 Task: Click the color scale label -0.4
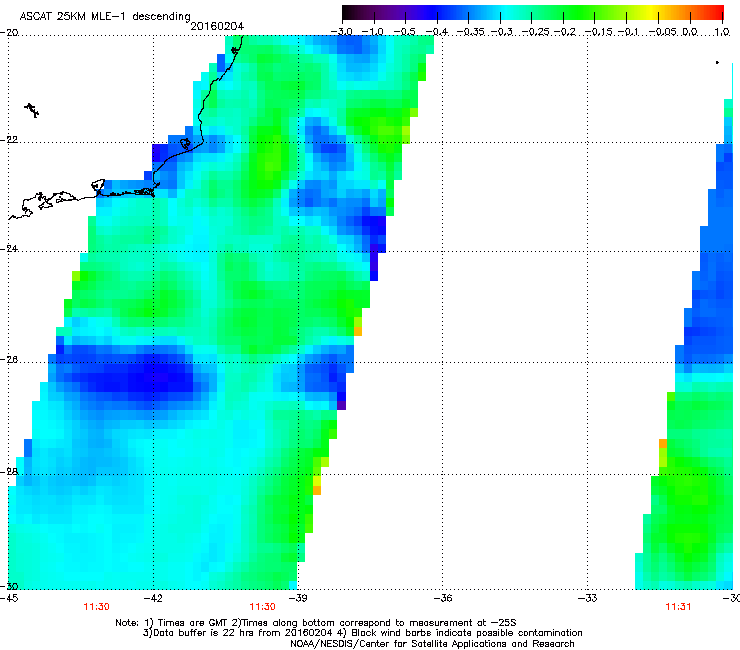point(436,32)
